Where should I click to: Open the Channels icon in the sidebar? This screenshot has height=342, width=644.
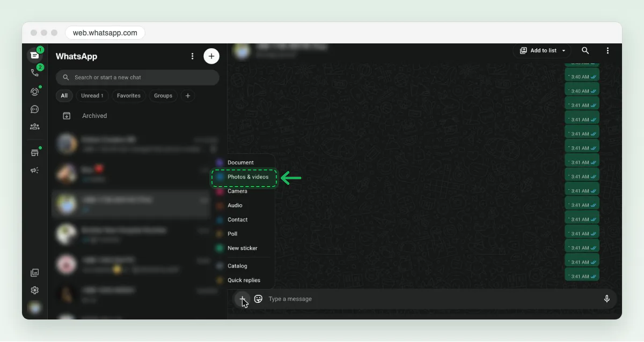(35, 109)
